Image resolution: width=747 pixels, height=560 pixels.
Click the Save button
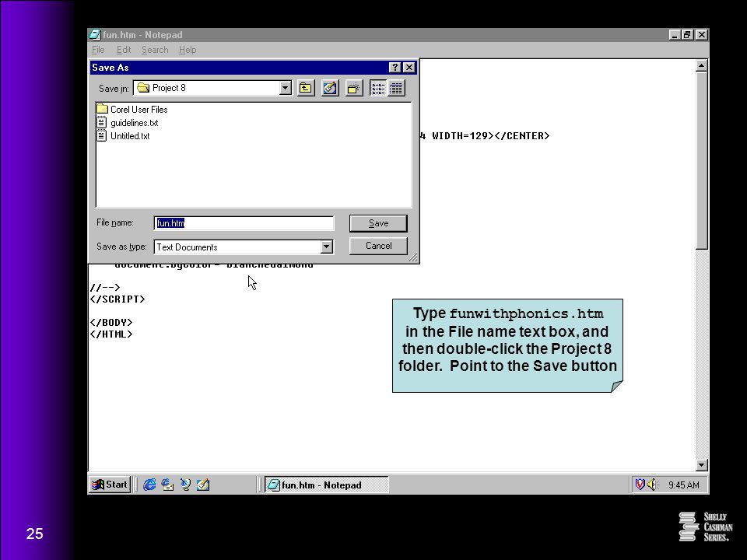pyautogui.click(x=378, y=223)
